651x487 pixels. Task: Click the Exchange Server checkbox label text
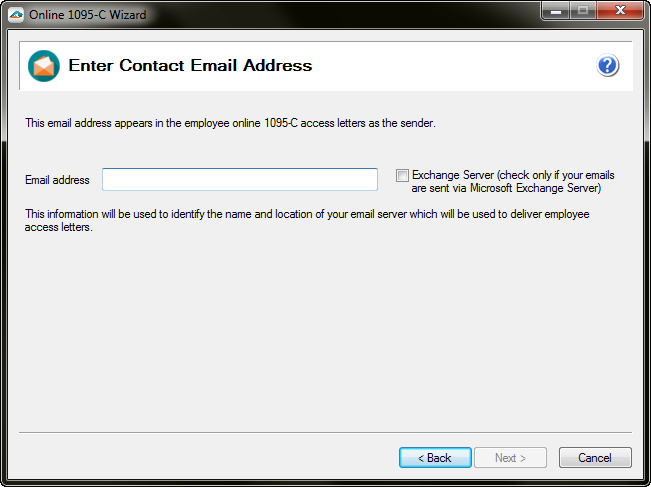pyautogui.click(x=512, y=181)
